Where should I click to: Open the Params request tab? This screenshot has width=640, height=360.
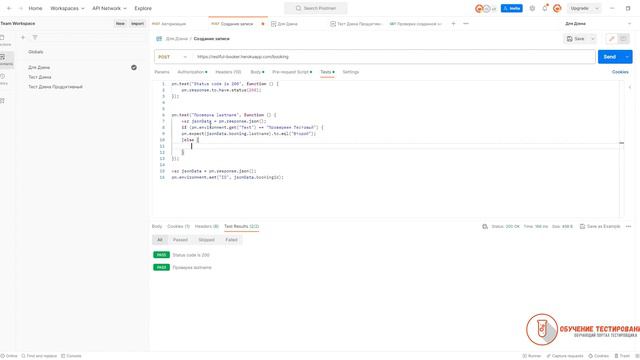click(162, 72)
